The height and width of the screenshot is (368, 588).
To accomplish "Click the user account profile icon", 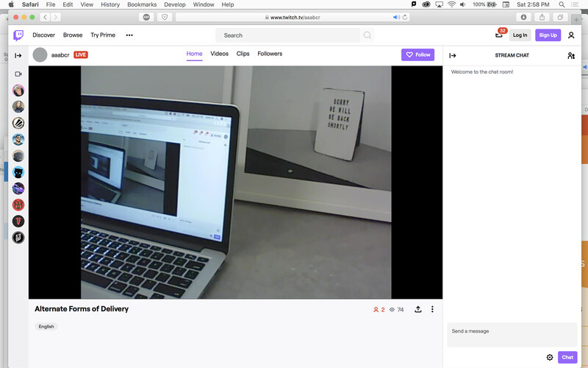I will coord(571,35).
